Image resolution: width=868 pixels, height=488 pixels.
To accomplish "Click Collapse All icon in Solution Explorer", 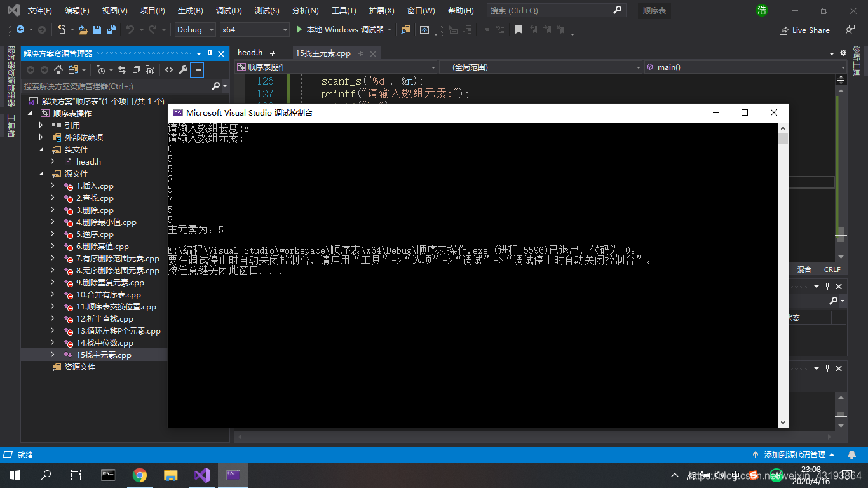I will point(136,70).
